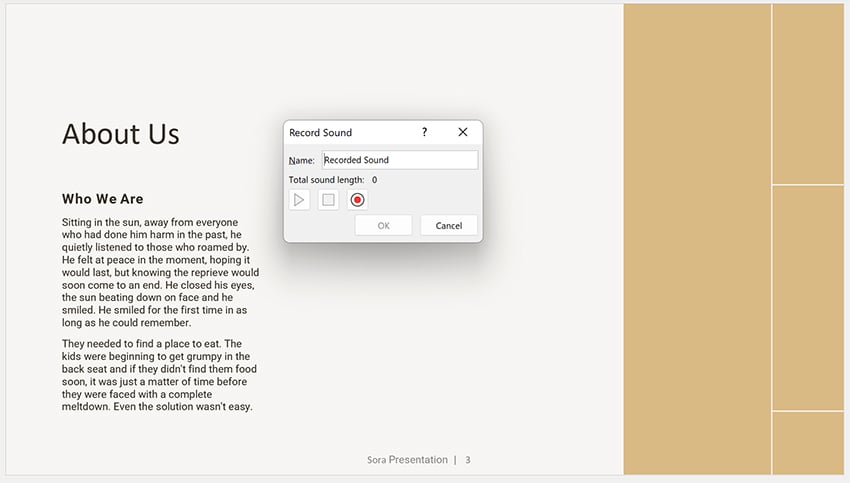The height and width of the screenshot is (483, 850).
Task: Open help via the question mark icon
Action: 424,132
